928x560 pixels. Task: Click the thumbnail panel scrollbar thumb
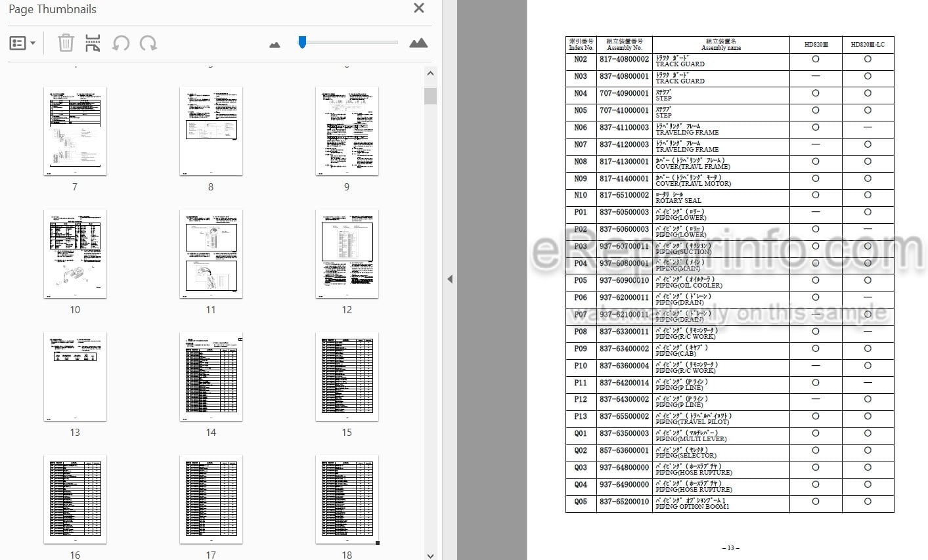tap(430, 96)
